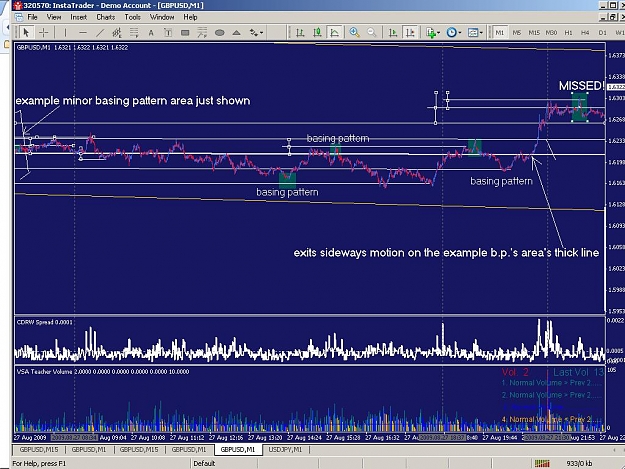Open the Charts menu
Image resolution: width=625 pixels, height=469 pixels.
pyautogui.click(x=106, y=17)
